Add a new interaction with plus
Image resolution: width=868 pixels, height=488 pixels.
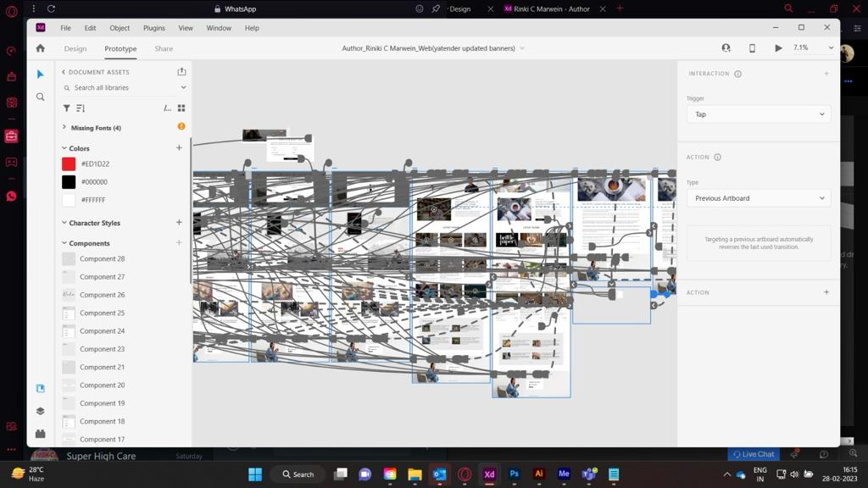[826, 73]
